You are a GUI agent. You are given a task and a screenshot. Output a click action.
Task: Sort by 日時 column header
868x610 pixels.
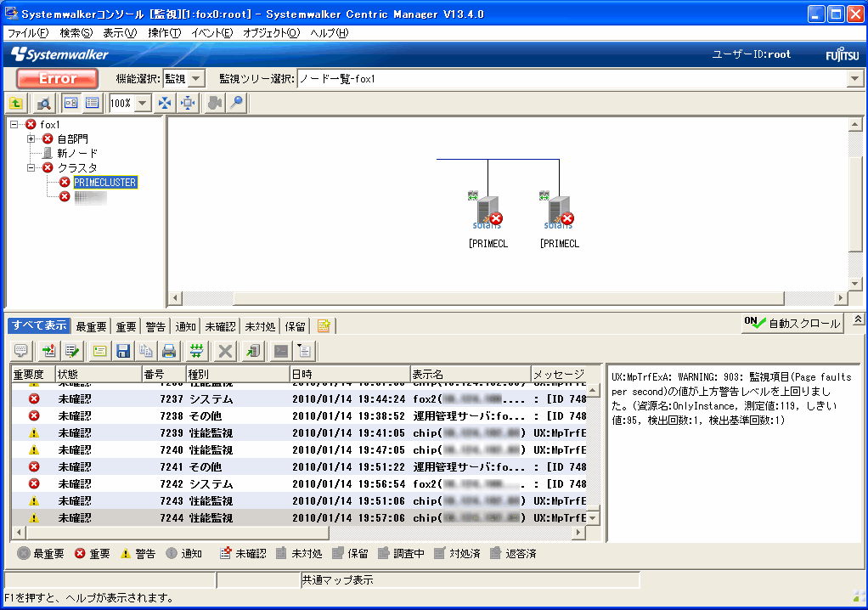[x=350, y=375]
